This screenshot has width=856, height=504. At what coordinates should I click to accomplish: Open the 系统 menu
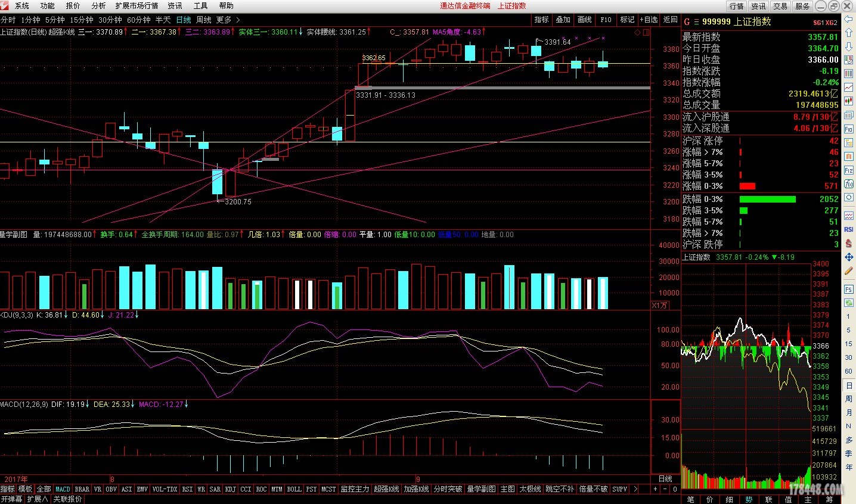(x=21, y=6)
